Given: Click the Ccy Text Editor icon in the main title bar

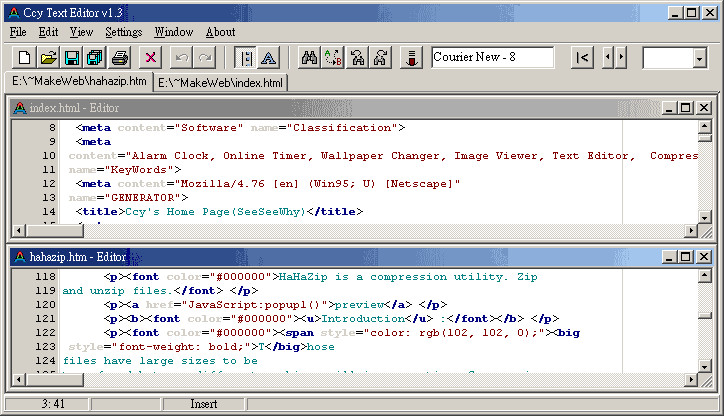Looking at the screenshot, I should [x=14, y=12].
